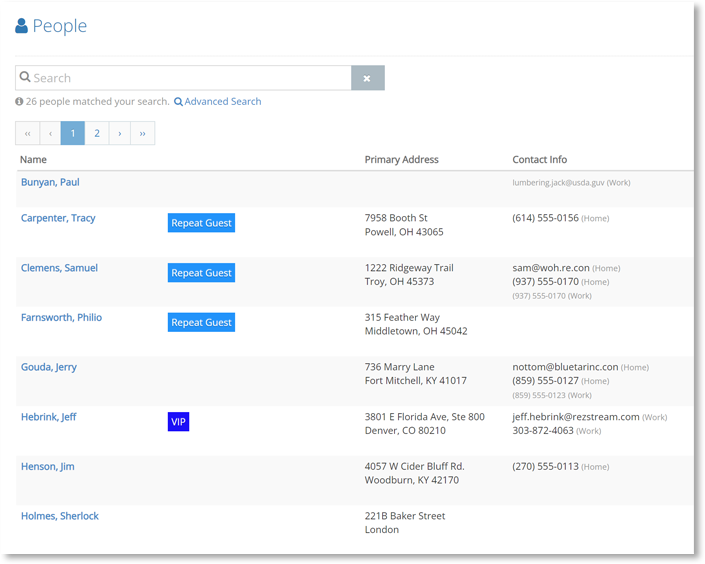This screenshot has width=705, height=564.
Task: Click email nottom@bluetarinc.con
Action: 565,367
